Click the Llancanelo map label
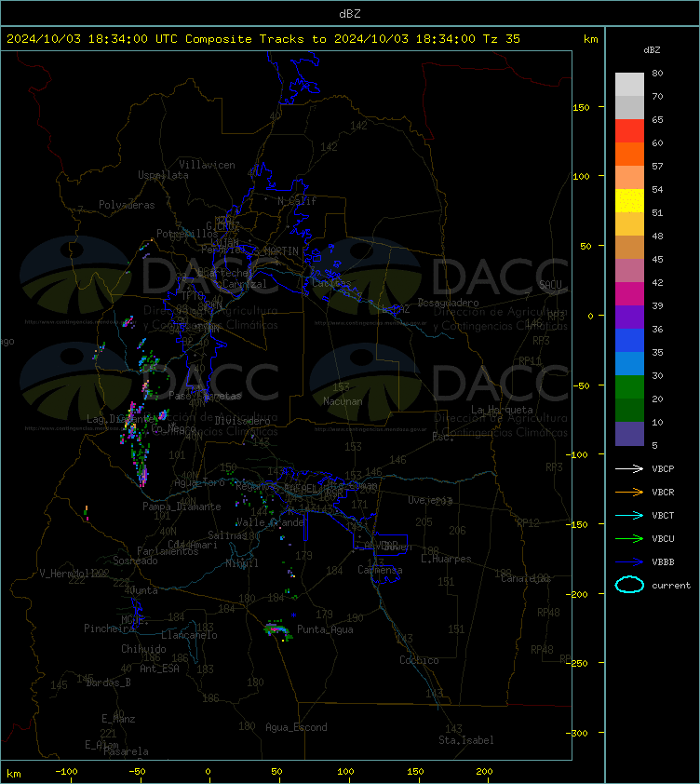 point(190,635)
